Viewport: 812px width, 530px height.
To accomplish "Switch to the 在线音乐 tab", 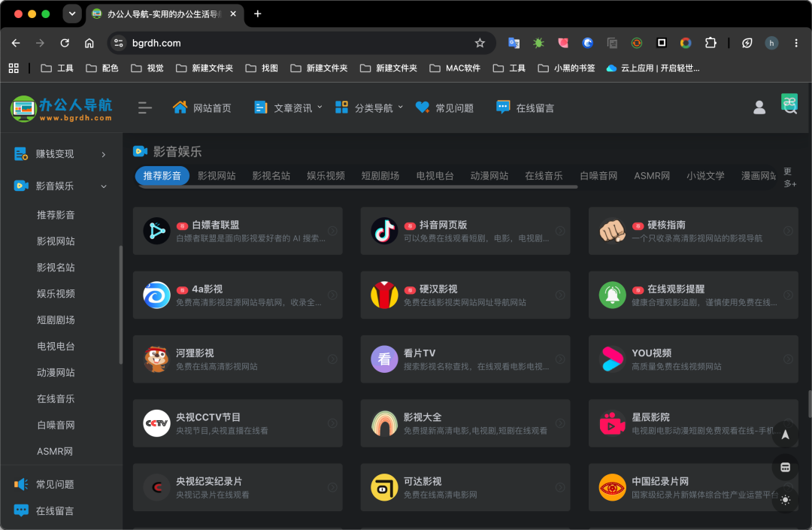I will click(x=544, y=176).
